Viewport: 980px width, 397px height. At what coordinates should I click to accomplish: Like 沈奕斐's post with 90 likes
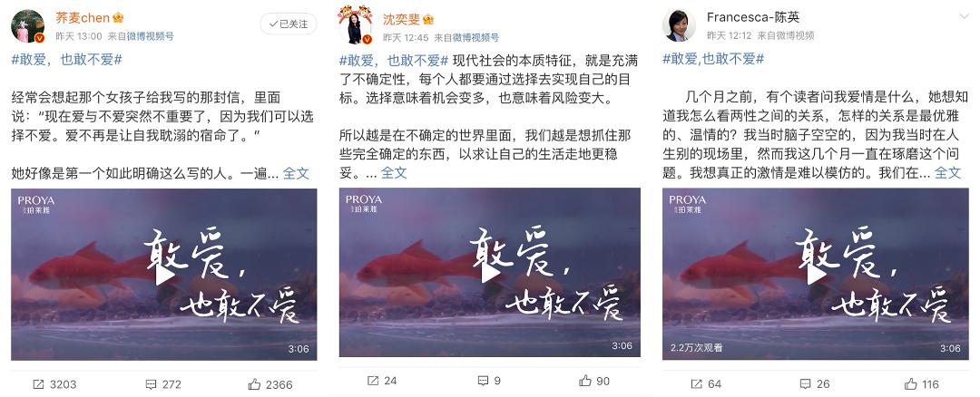click(x=593, y=380)
